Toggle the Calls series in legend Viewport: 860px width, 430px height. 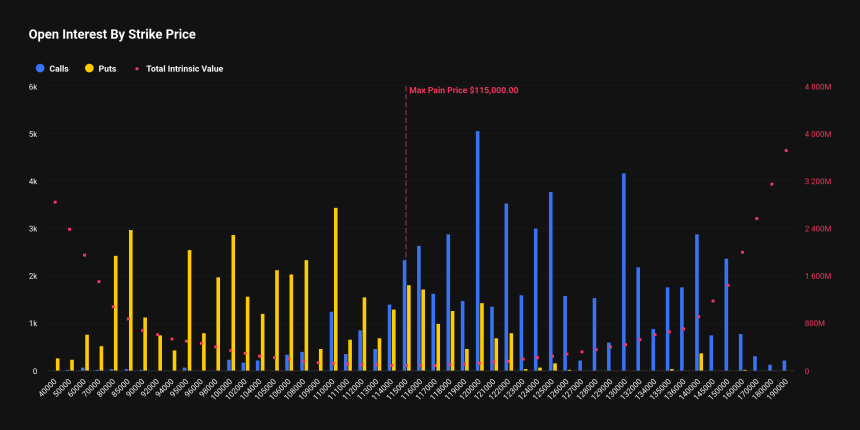(58, 69)
